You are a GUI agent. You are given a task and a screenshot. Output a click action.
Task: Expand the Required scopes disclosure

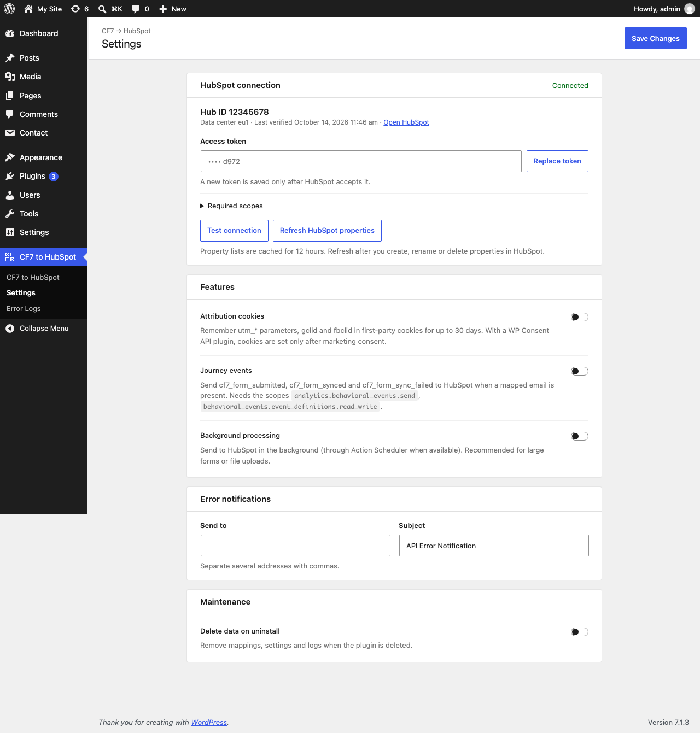coord(231,206)
